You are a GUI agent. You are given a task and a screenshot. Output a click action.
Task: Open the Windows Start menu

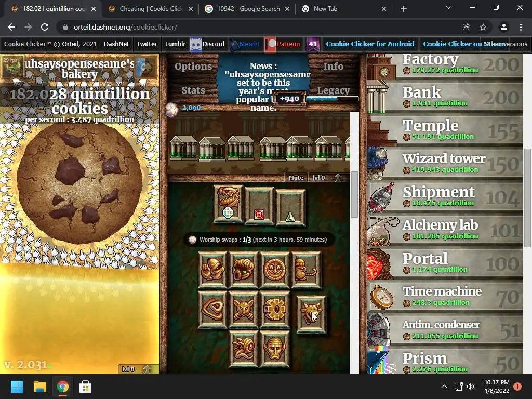tap(17, 387)
